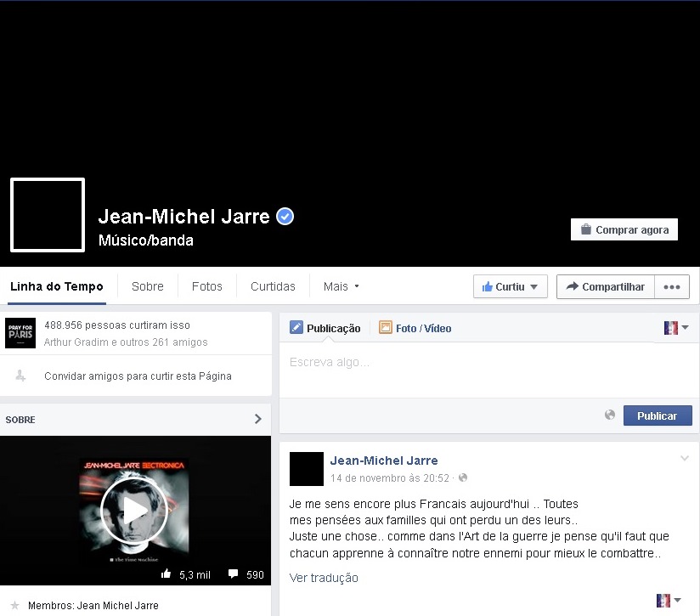Expand the Mais dropdown menu

click(341, 286)
